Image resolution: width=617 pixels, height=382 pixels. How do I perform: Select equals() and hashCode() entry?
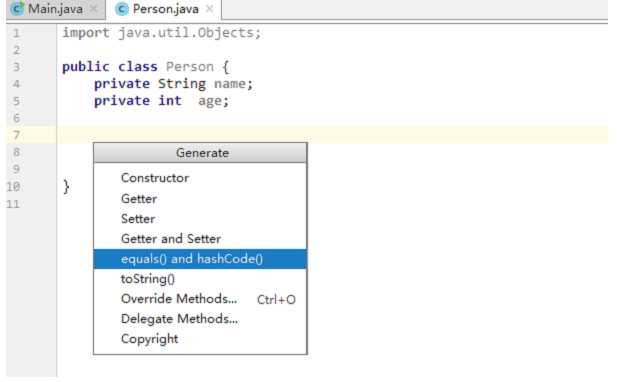click(200, 259)
